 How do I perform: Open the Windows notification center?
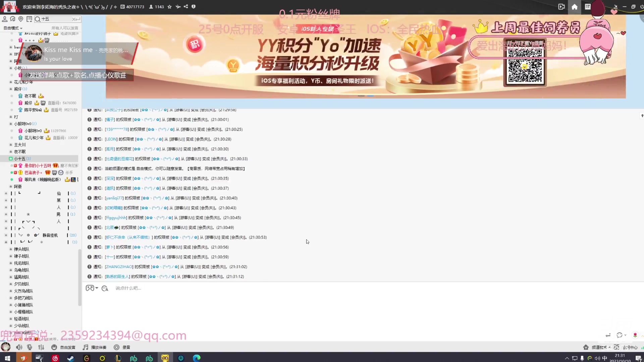click(x=639, y=358)
